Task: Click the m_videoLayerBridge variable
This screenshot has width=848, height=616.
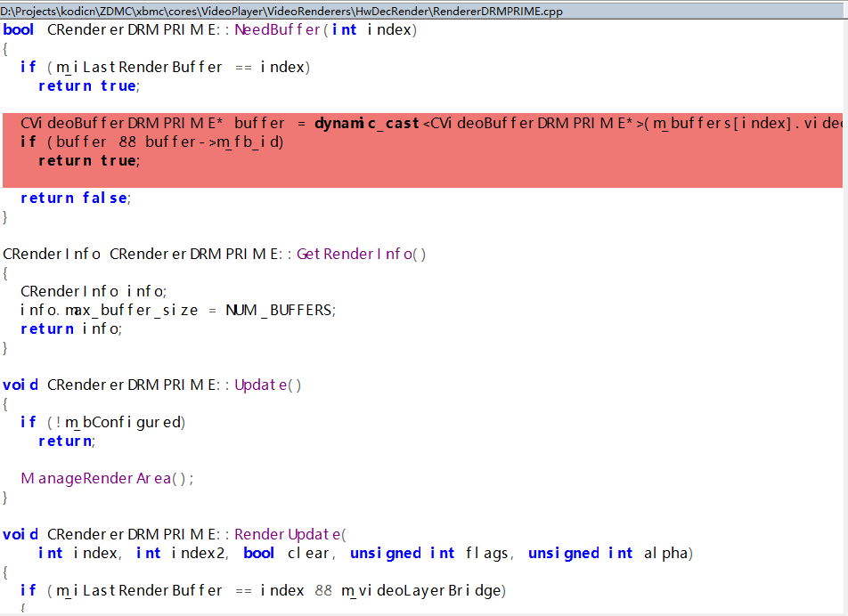Action: point(423,590)
